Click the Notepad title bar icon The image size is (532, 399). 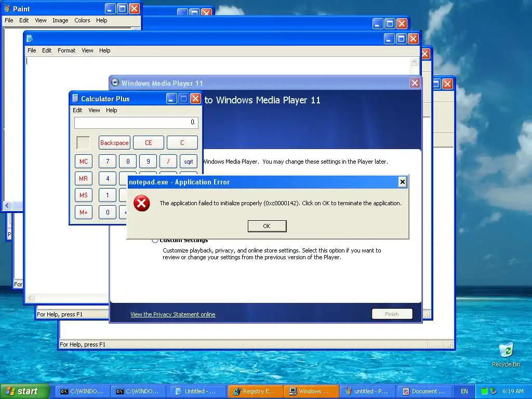pos(30,38)
